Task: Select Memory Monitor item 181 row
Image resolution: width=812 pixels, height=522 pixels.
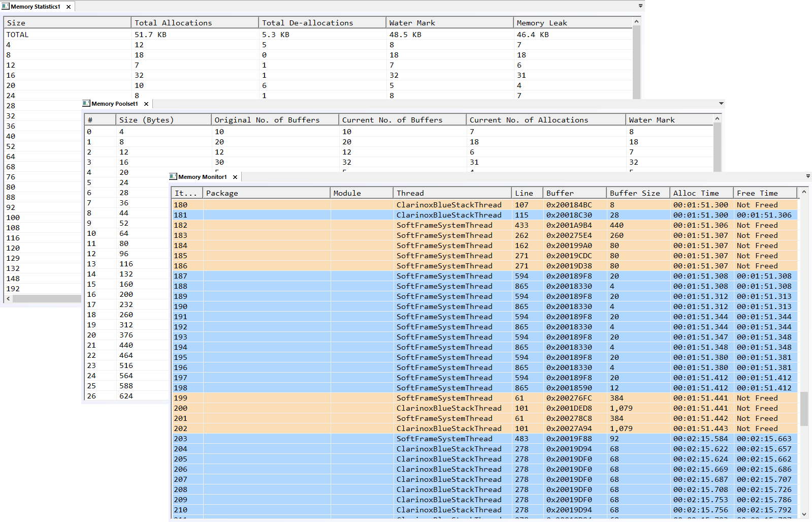Action: (x=484, y=215)
